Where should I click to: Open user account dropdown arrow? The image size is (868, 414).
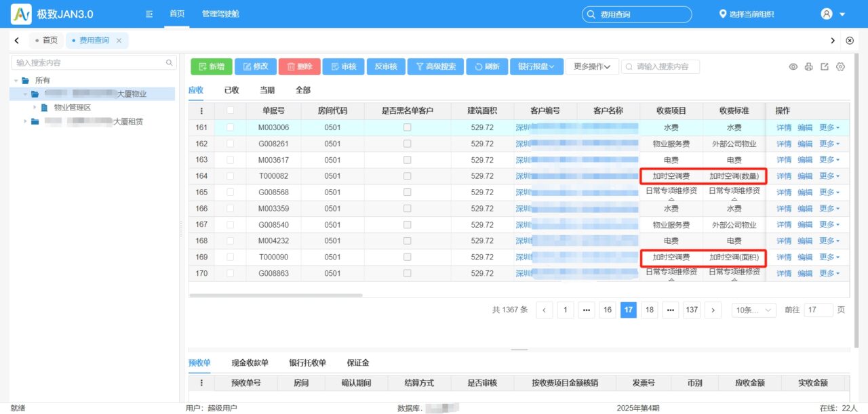[842, 15]
